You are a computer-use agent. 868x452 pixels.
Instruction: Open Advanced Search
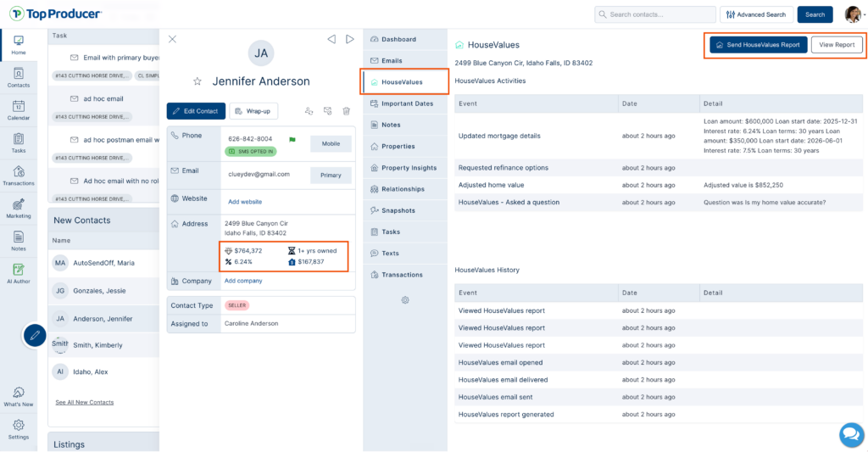[x=756, y=14]
